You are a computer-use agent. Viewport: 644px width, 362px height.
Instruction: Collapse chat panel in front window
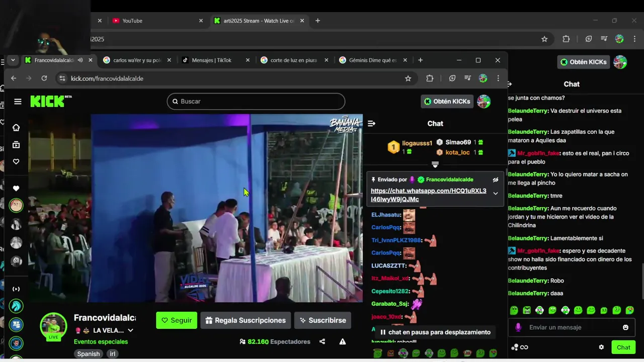(371, 124)
